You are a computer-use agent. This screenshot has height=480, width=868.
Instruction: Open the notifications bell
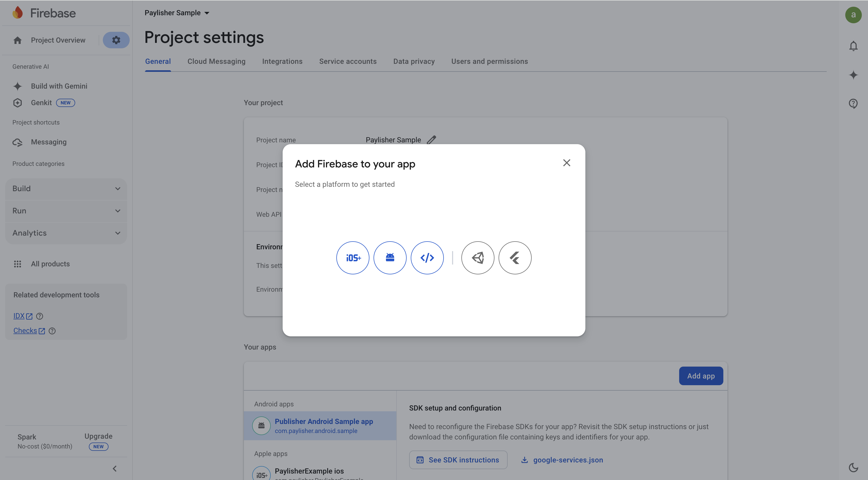[x=853, y=46]
